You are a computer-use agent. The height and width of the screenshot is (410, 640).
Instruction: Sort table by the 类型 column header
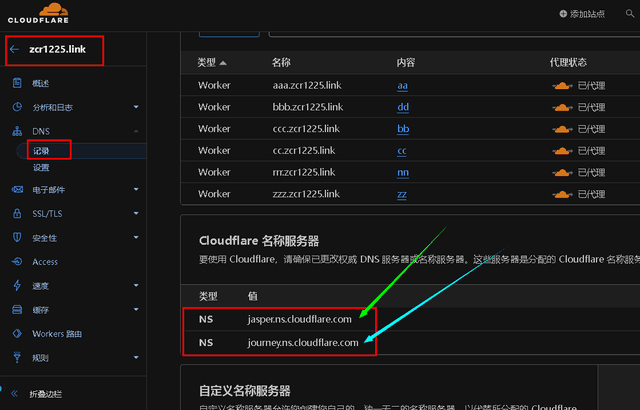(x=212, y=62)
